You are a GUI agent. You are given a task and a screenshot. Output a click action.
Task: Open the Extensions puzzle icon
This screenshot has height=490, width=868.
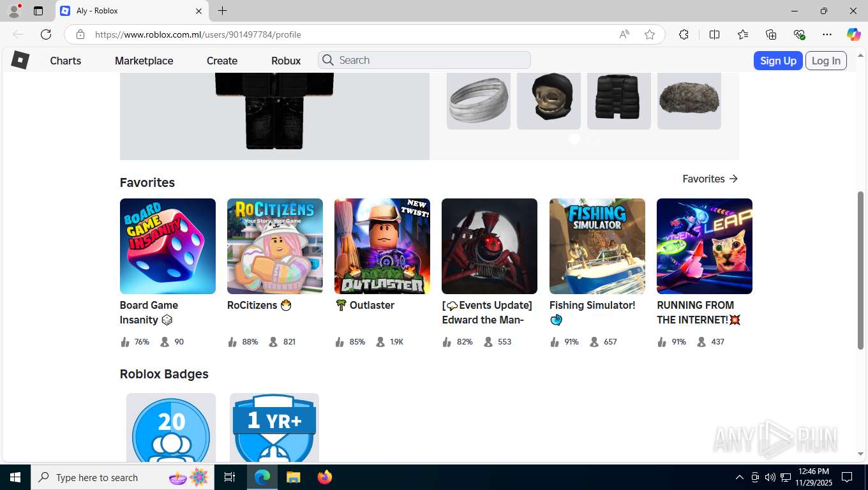684,34
